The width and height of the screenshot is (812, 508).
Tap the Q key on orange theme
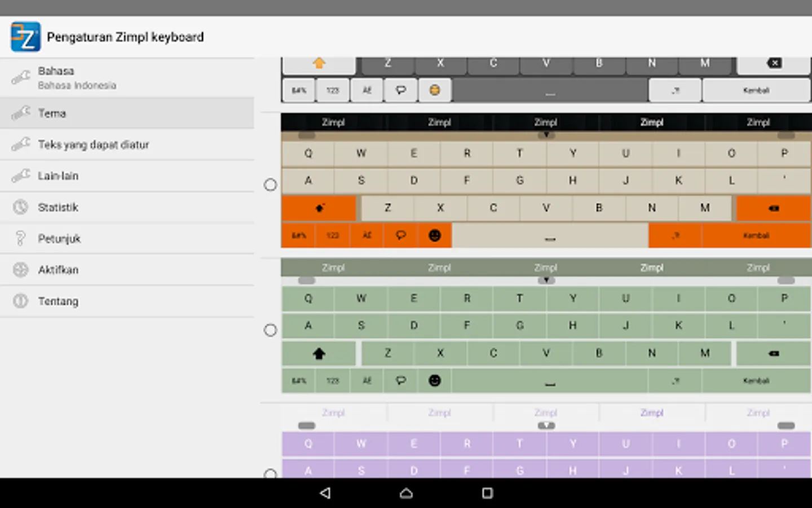[308, 153]
